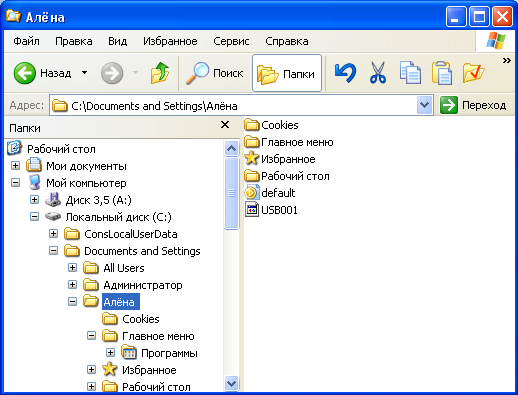This screenshot has width=518, height=395.
Task: Collapse Мой компьютер tree node
Action: tap(15, 182)
